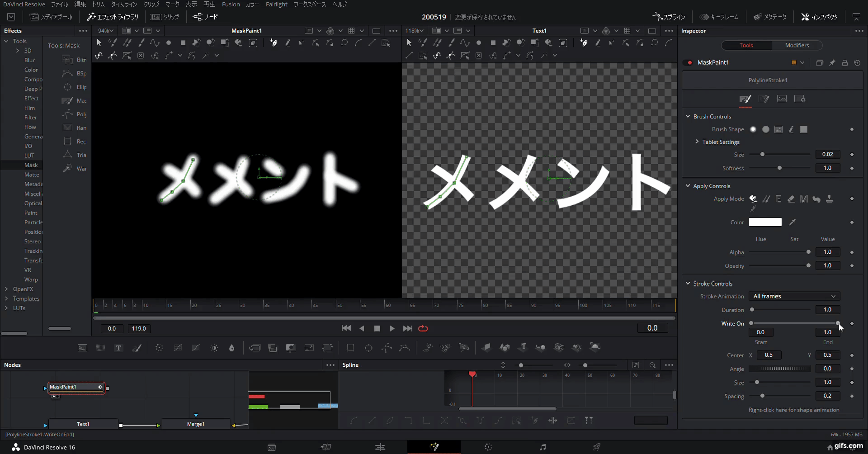The width and height of the screenshot is (868, 454).
Task: Add a Paint node from the toolbar
Action: (137, 347)
